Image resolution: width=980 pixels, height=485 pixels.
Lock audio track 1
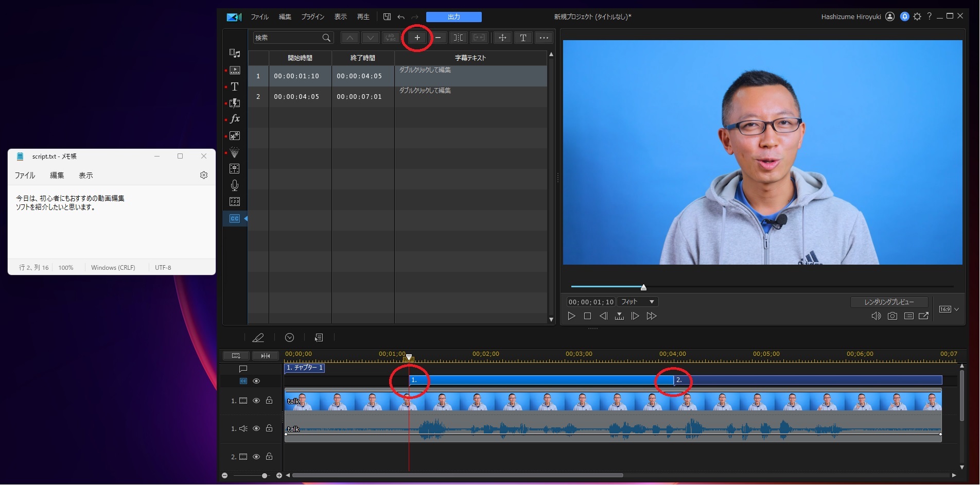269,428
